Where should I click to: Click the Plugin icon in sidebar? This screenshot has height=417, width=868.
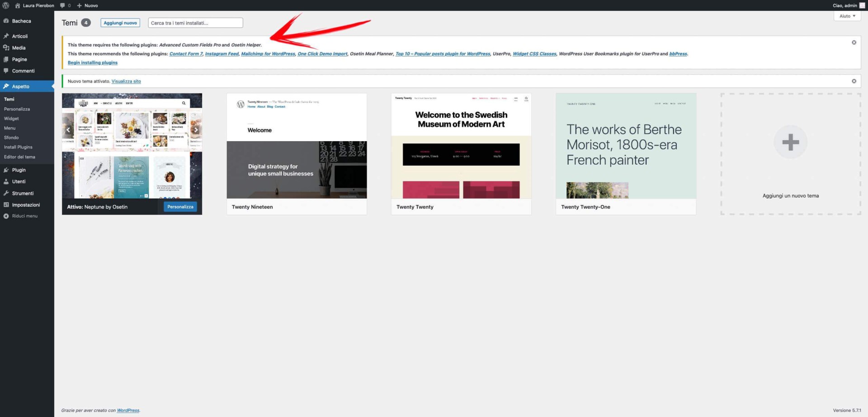6,170
